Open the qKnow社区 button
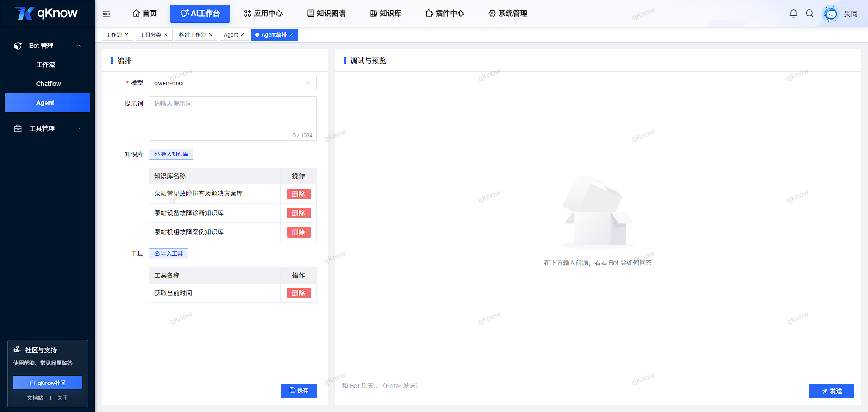Screen dimensions: 868x412 coord(47,383)
